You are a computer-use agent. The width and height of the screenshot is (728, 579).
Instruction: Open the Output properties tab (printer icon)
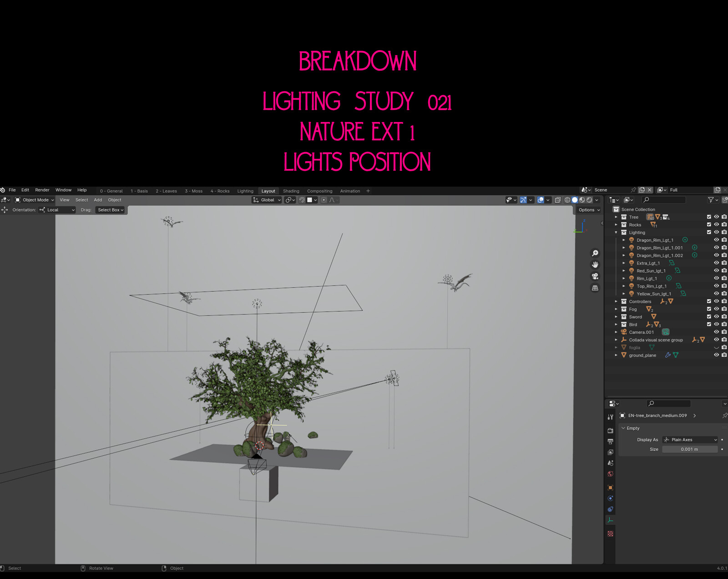610,441
